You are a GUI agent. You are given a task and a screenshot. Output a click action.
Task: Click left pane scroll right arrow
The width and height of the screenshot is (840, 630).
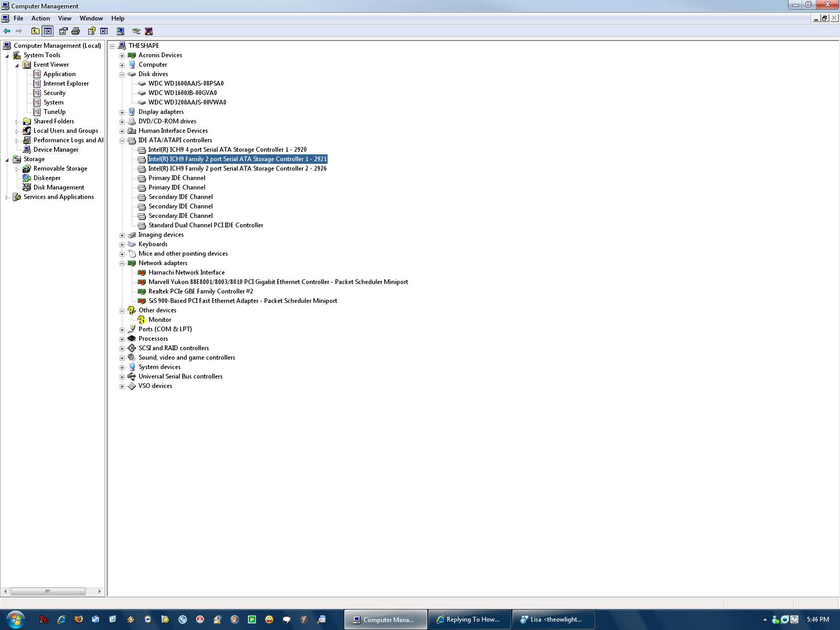tap(100, 591)
